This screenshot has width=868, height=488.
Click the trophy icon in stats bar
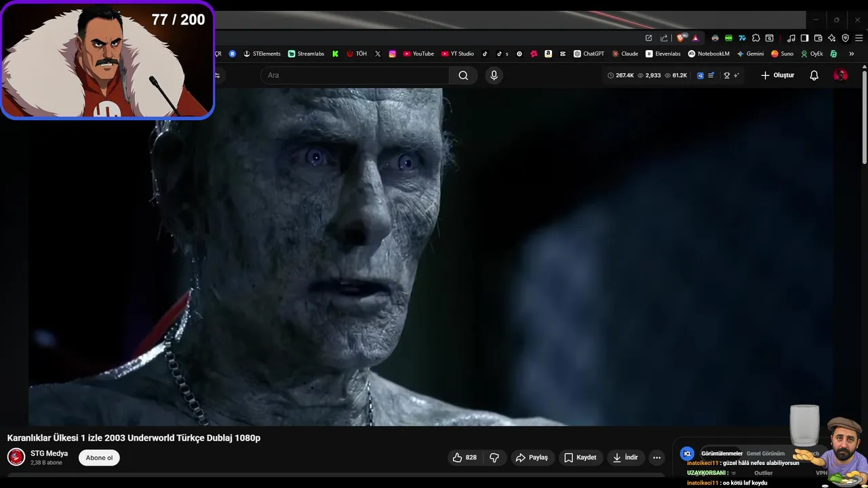726,75
